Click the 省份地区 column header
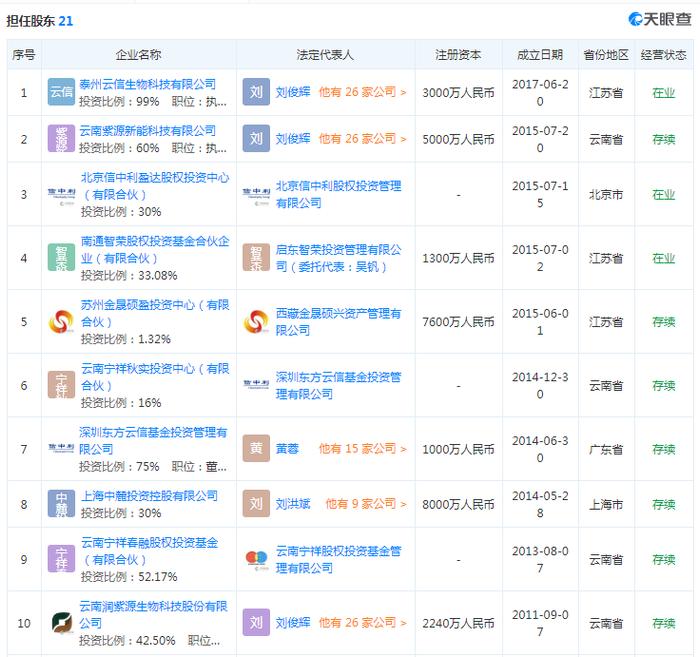The width and height of the screenshot is (700, 657). 606,54
